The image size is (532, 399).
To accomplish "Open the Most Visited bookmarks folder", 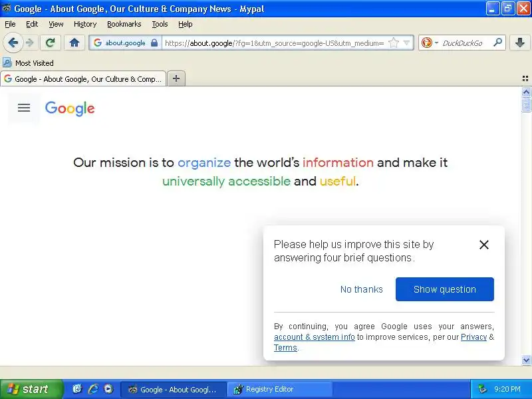I will point(28,63).
